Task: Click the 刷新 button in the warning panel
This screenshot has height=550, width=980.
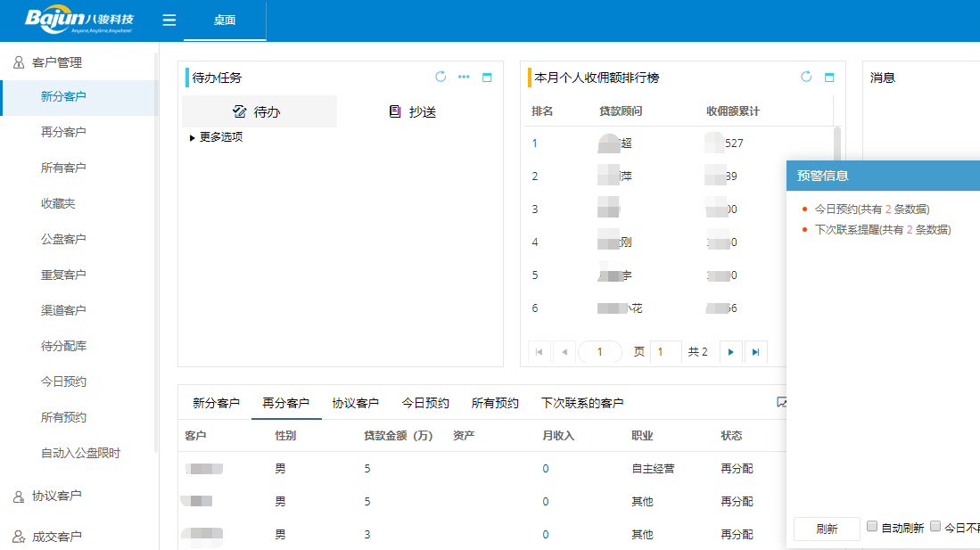Action: pyautogui.click(x=826, y=528)
